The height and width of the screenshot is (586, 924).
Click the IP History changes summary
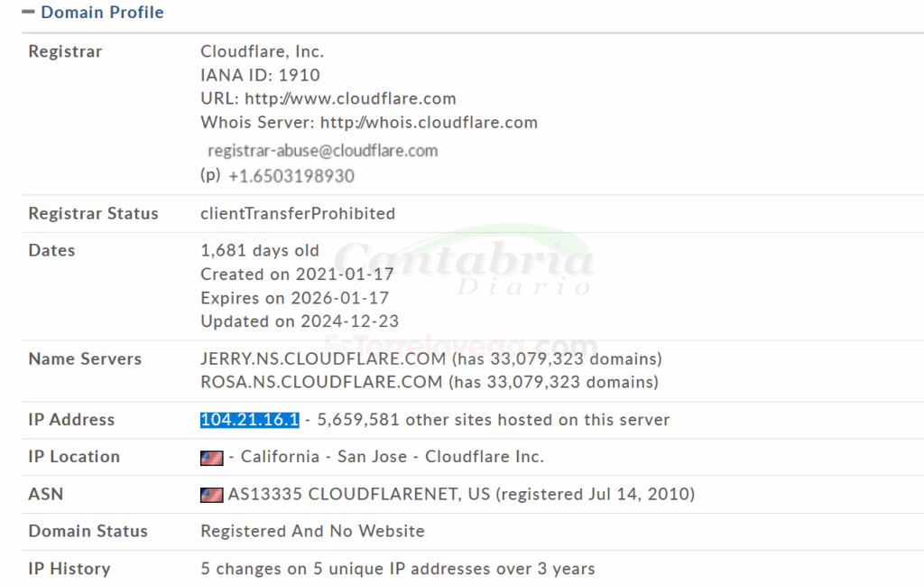pyautogui.click(x=397, y=569)
